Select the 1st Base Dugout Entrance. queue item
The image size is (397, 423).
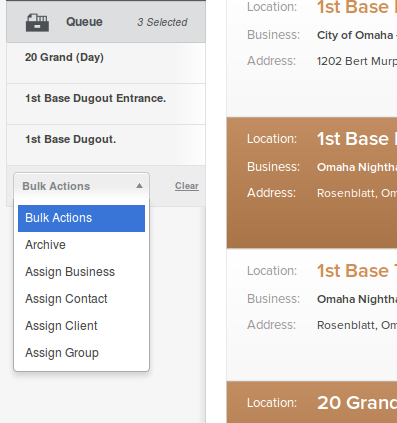(x=106, y=104)
